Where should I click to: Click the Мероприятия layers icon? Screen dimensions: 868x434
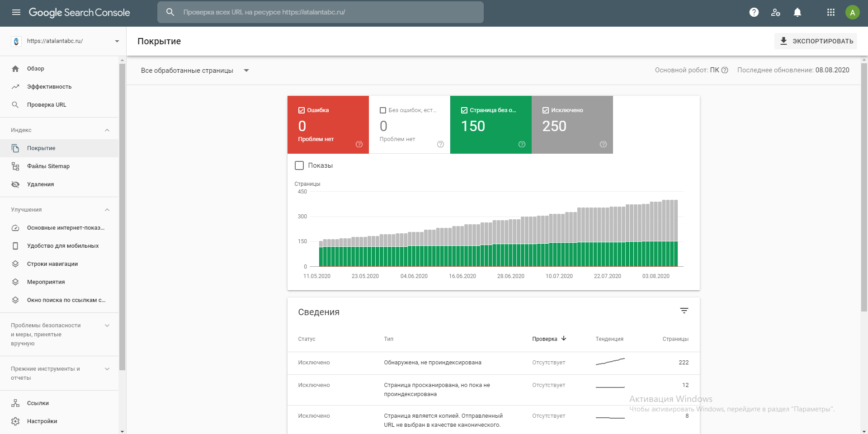click(x=15, y=282)
